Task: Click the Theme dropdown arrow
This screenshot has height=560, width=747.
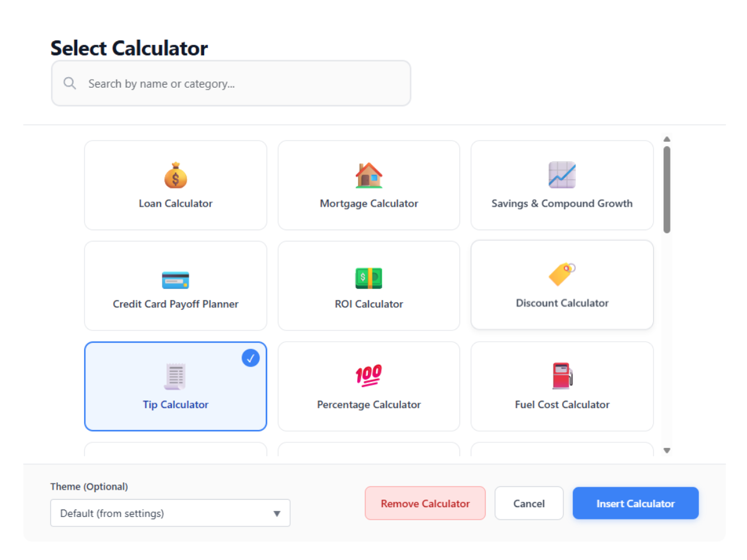Action: point(276,513)
